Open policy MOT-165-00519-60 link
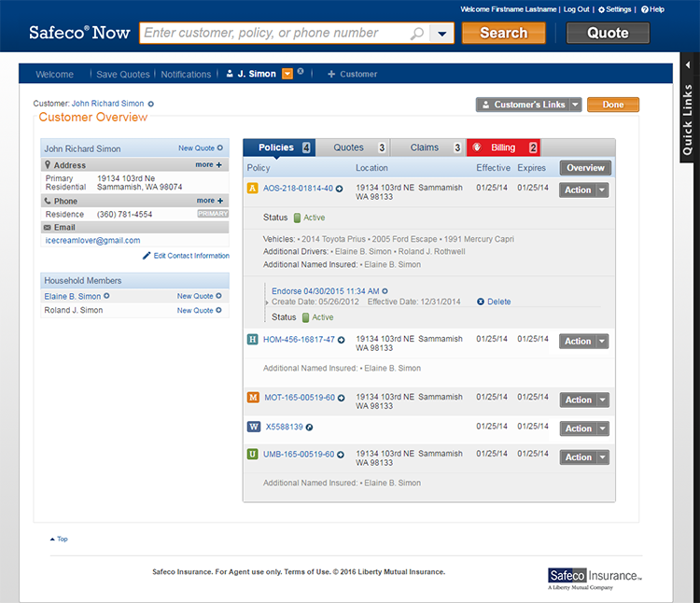700x603 pixels. 300,398
